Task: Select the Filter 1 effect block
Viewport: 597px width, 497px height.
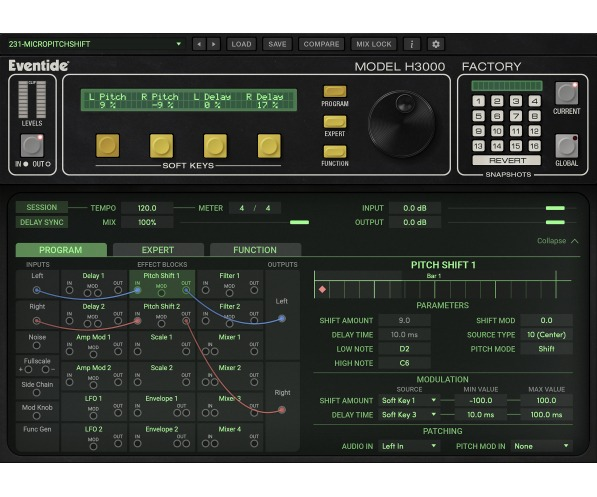Action: point(230,284)
